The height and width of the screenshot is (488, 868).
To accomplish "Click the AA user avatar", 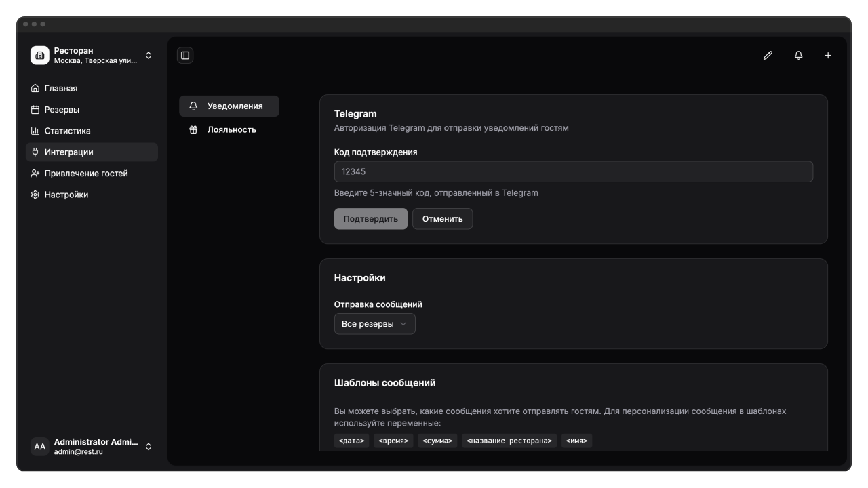I will click(40, 447).
